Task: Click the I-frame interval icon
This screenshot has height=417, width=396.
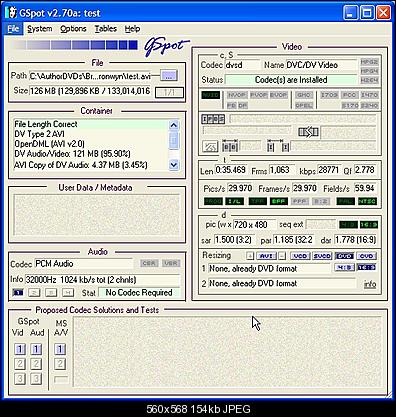Action: (x=278, y=146)
